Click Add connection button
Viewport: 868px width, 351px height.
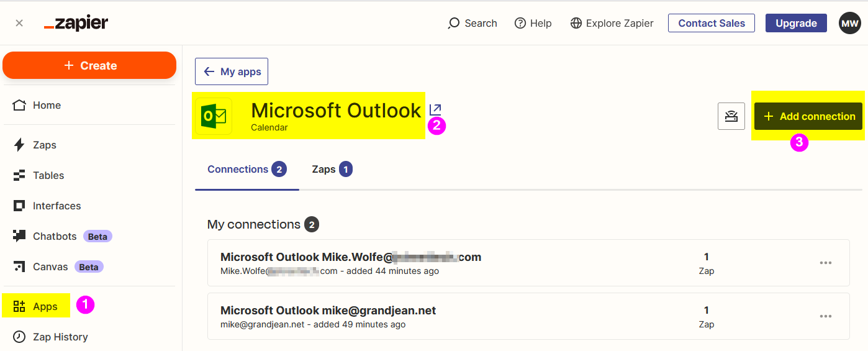(x=808, y=116)
